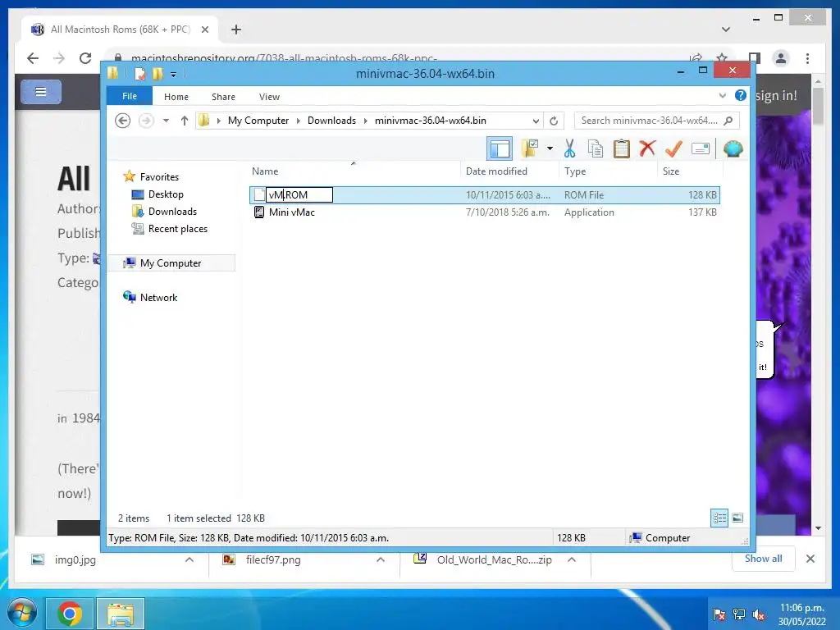Image resolution: width=840 pixels, height=630 pixels.
Task: Click the search magnifier icon
Action: (x=728, y=121)
